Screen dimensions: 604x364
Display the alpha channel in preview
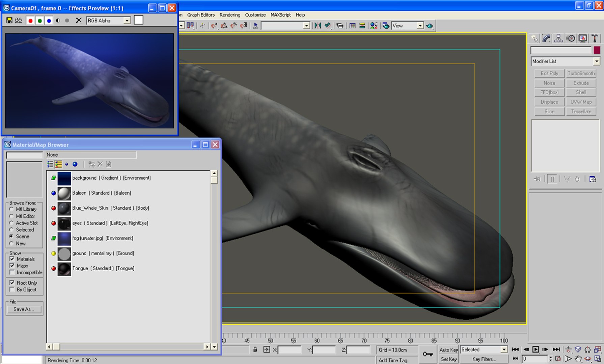[58, 21]
